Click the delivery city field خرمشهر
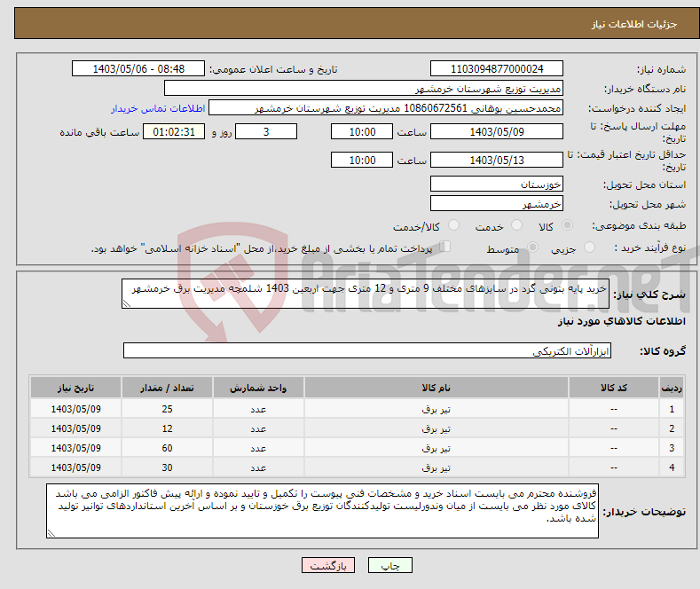This screenshot has height=589, width=700. coord(497,203)
